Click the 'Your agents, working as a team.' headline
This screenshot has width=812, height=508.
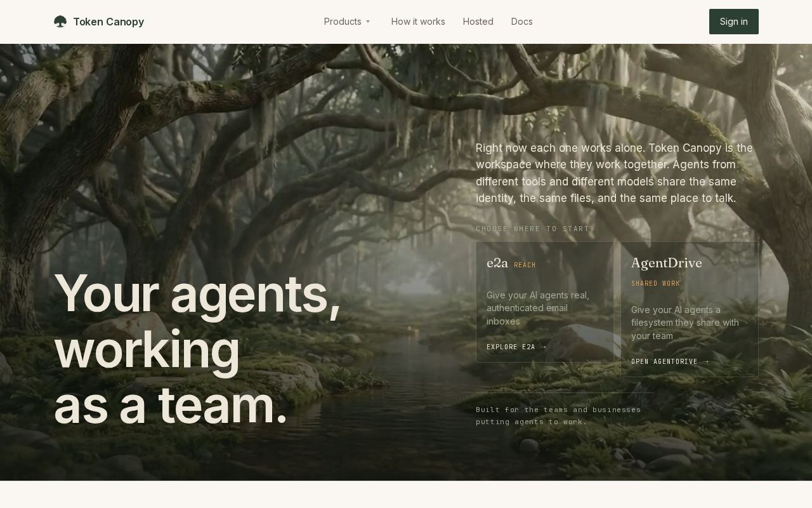point(197,349)
